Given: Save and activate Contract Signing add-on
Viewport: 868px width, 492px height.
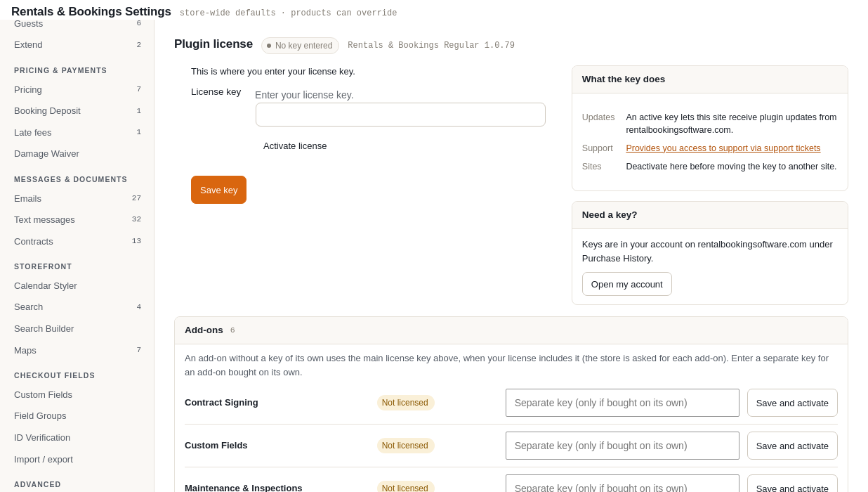Looking at the screenshot, I should coord(792,403).
